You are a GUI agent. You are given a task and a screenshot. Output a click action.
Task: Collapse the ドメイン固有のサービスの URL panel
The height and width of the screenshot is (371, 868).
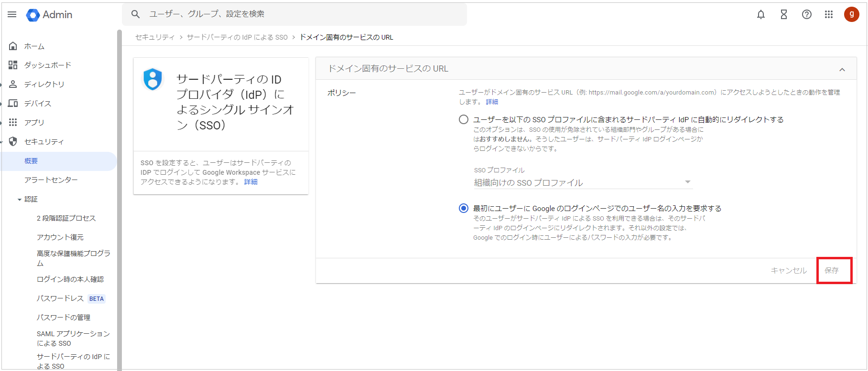tap(842, 70)
